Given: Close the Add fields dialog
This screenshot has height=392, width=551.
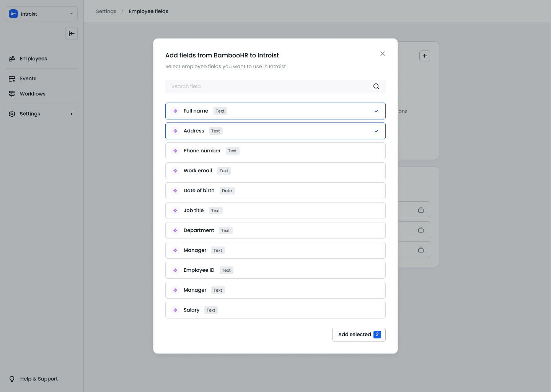Looking at the screenshot, I should click(383, 54).
